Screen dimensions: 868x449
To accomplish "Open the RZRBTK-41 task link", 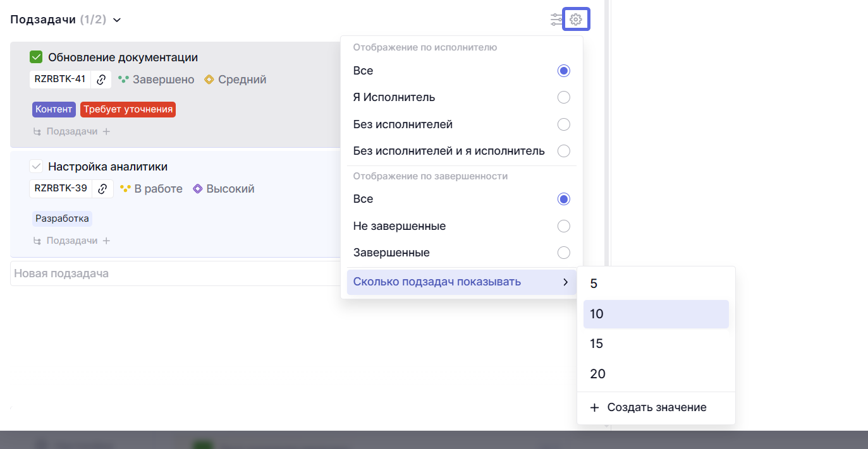I will tap(60, 80).
